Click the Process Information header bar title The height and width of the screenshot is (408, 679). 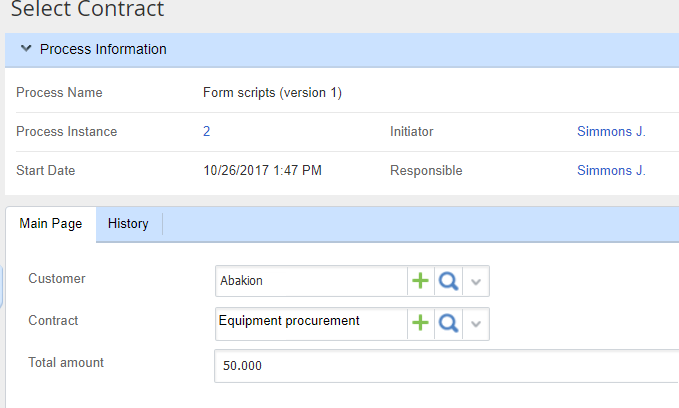103,49
